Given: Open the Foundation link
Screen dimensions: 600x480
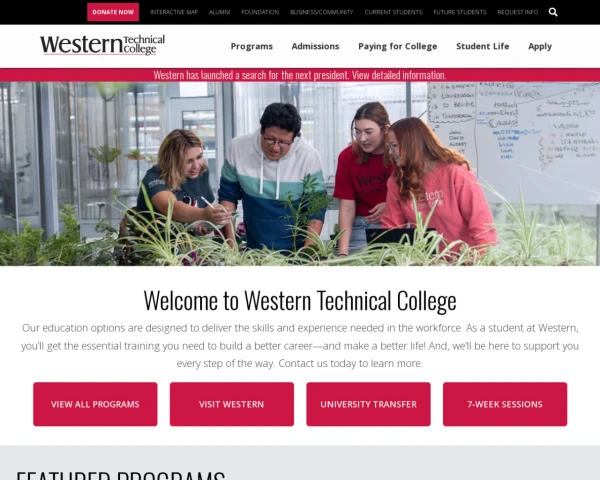Looking at the screenshot, I should pyautogui.click(x=260, y=12).
